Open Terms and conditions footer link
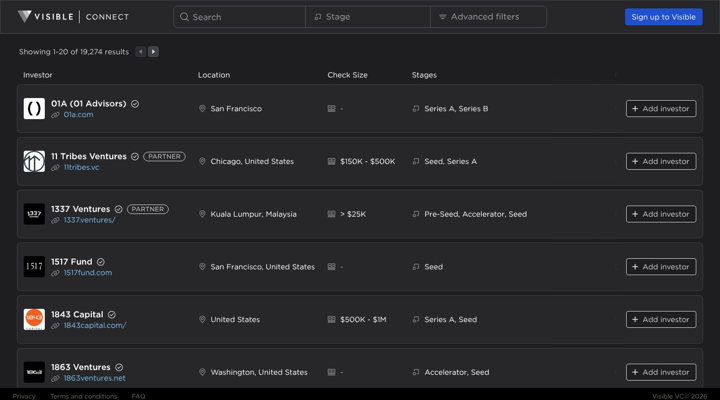The height and width of the screenshot is (400, 720). (x=83, y=396)
